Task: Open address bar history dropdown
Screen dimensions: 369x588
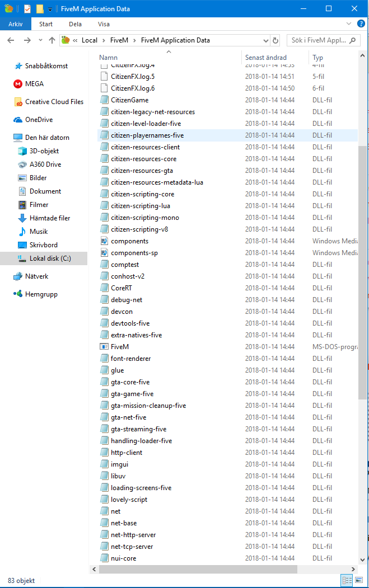Action: (266, 40)
